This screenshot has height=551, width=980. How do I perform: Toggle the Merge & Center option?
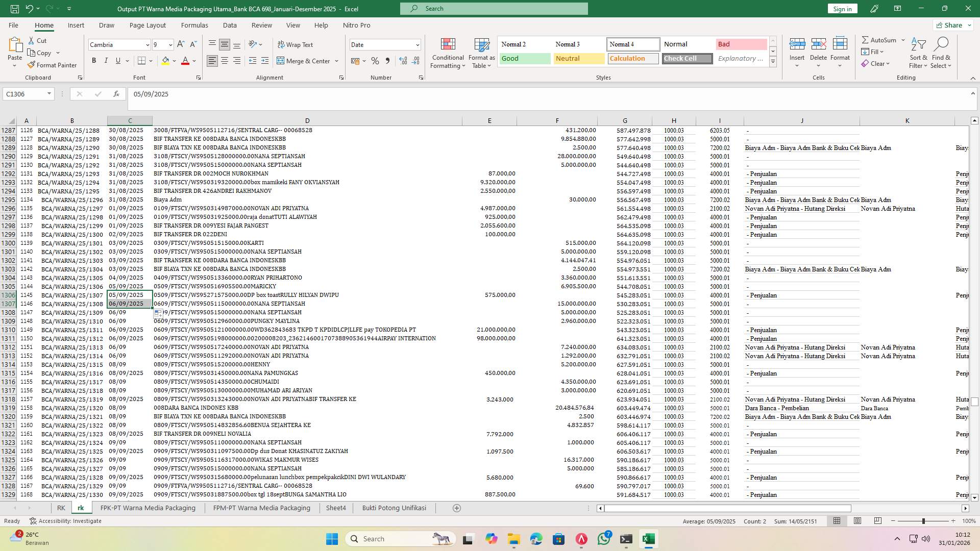point(304,61)
